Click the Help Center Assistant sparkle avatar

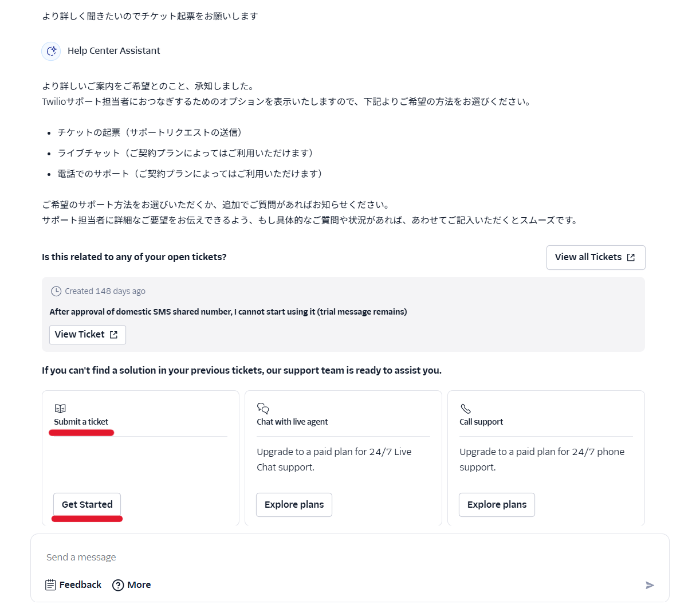pos(52,51)
